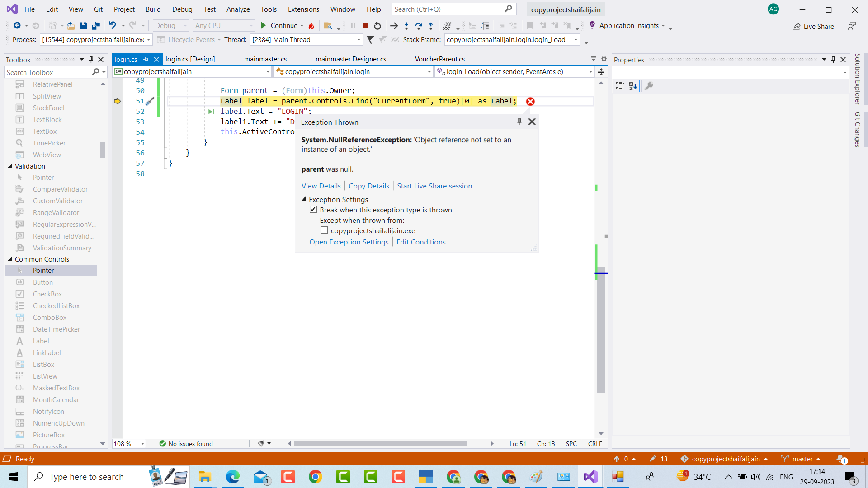This screenshot has height=488, width=868.
Task: Open the Solution Explorer side tab
Action: [857, 79]
